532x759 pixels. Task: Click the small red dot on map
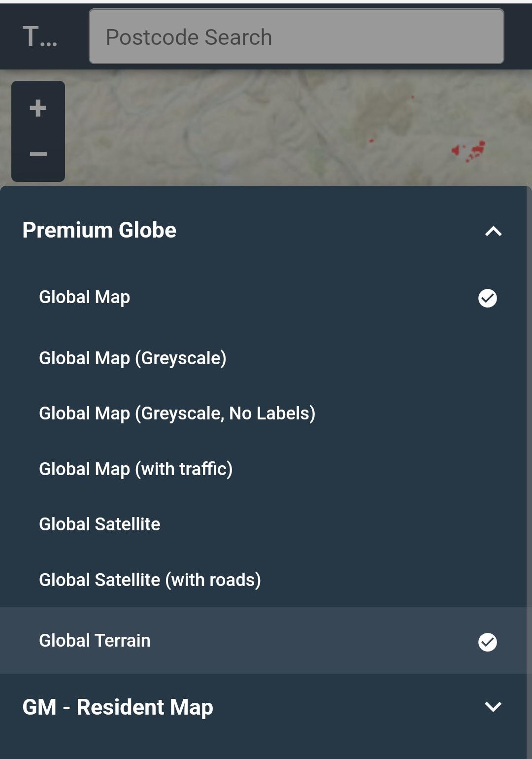coord(371,141)
